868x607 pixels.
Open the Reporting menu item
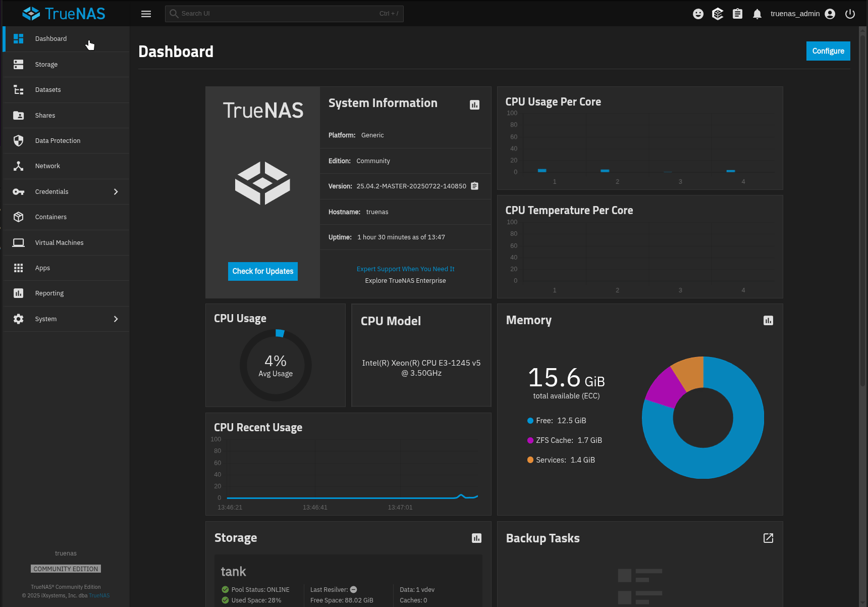(x=66, y=293)
